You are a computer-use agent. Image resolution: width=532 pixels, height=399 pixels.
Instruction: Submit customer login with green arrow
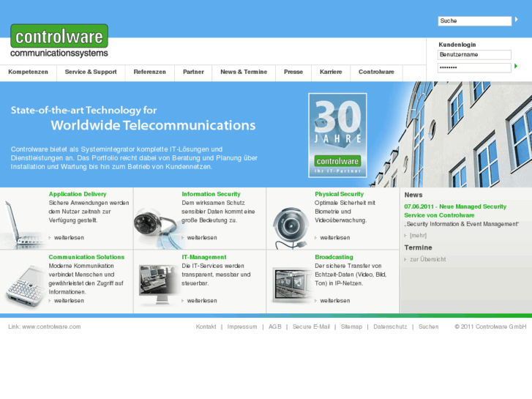pos(516,66)
